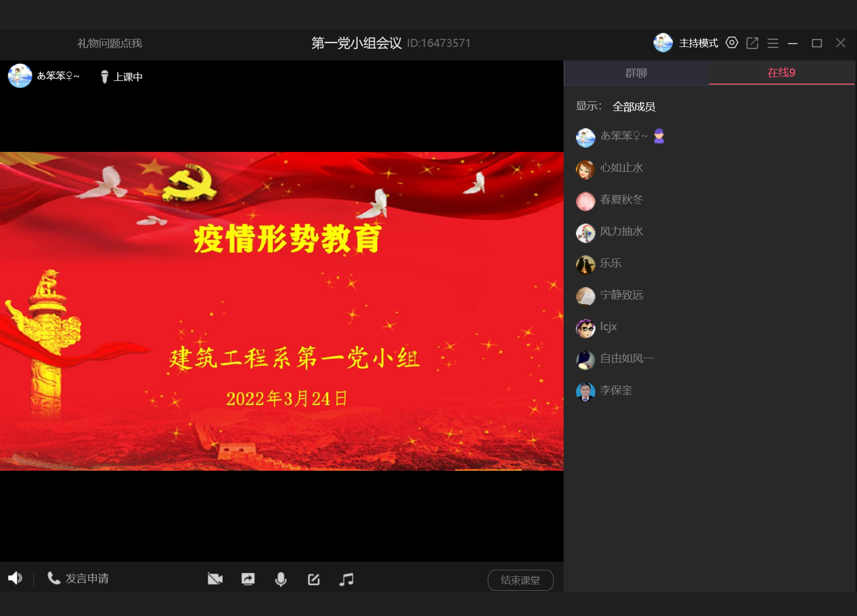Close the meeting window
857x616 pixels.
click(x=841, y=43)
